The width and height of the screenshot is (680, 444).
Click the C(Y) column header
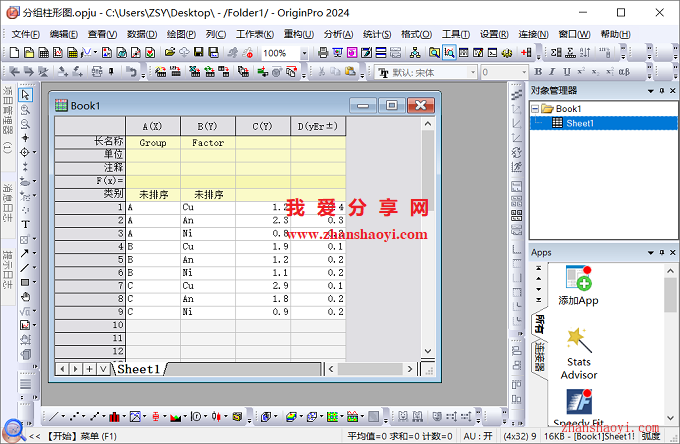point(263,126)
